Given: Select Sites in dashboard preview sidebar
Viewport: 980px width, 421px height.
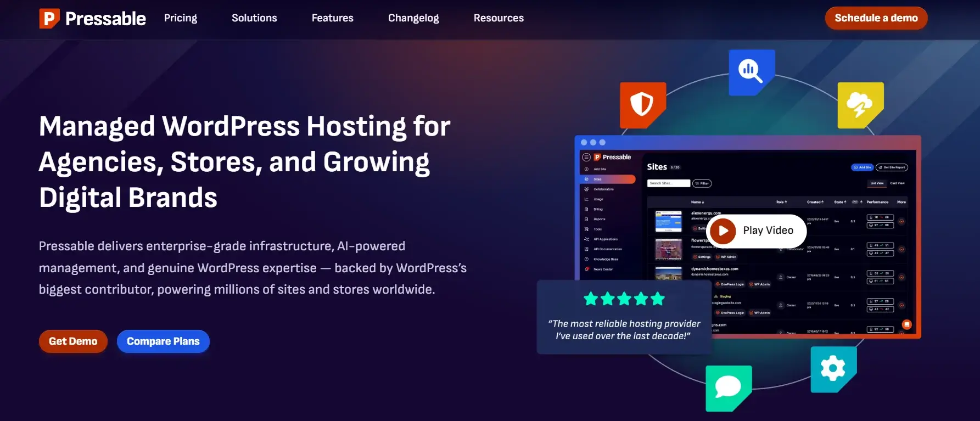Looking at the screenshot, I should coord(608,179).
